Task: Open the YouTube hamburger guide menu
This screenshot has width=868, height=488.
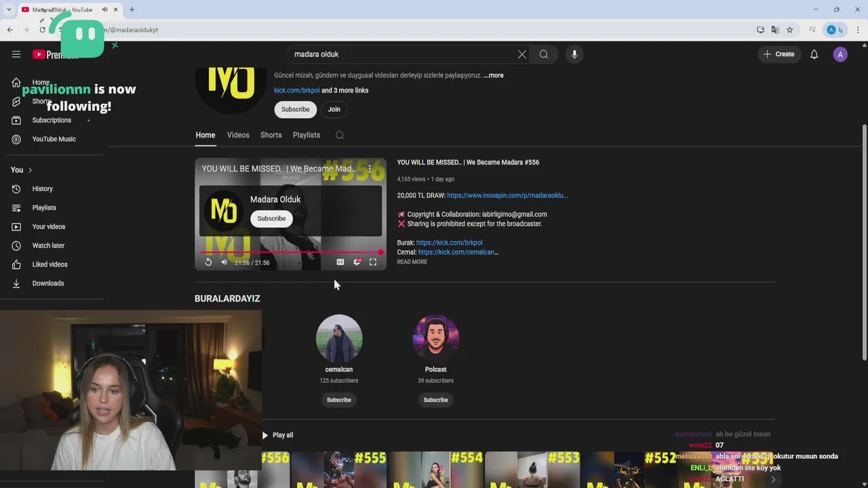Action: [16, 54]
